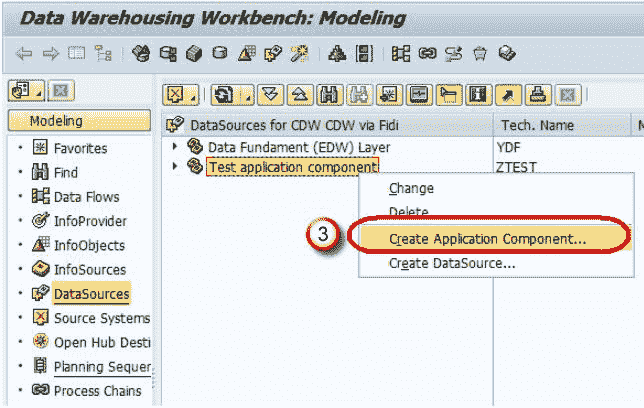
Task: Click the expand all double-down-arrow button
Action: tap(270, 95)
